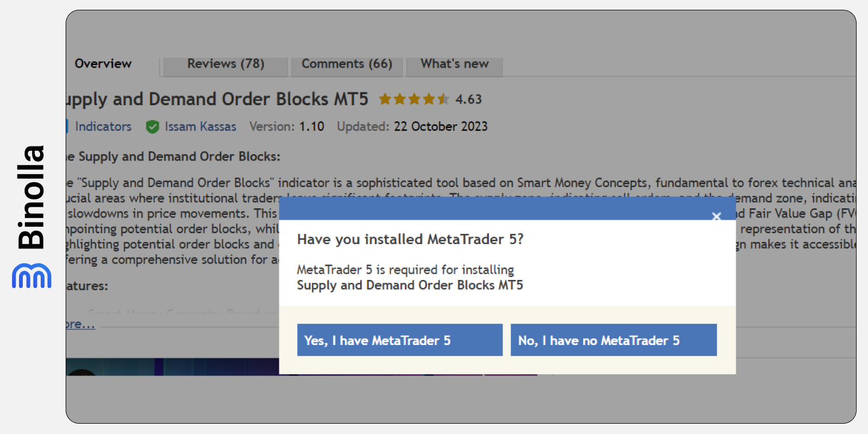Click Yes, I have MetaTrader 5
Image resolution: width=868 pixels, height=434 pixels.
[x=399, y=340]
